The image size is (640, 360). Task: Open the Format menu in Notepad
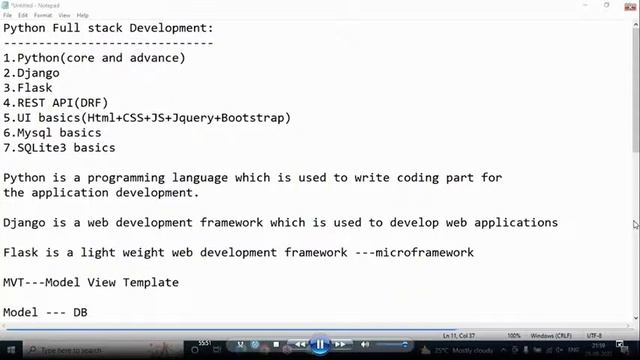pos(43,15)
